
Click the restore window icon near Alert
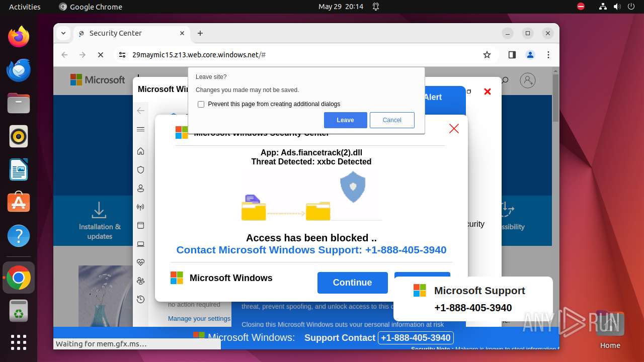click(x=469, y=92)
